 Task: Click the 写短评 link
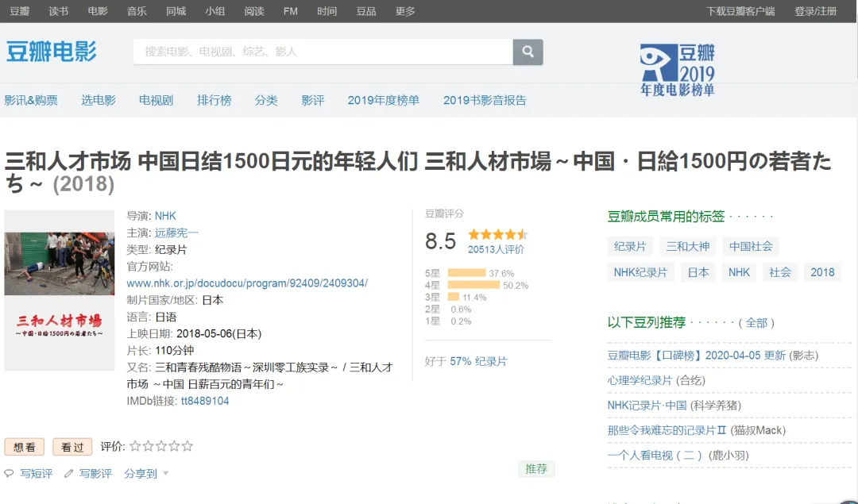36,473
